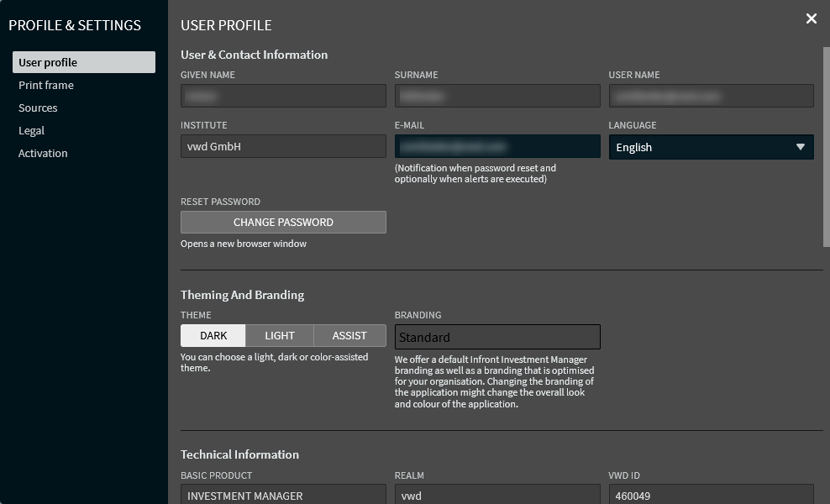Image resolution: width=830 pixels, height=504 pixels.
Task: Open the Branding Standard selector
Action: click(x=497, y=337)
